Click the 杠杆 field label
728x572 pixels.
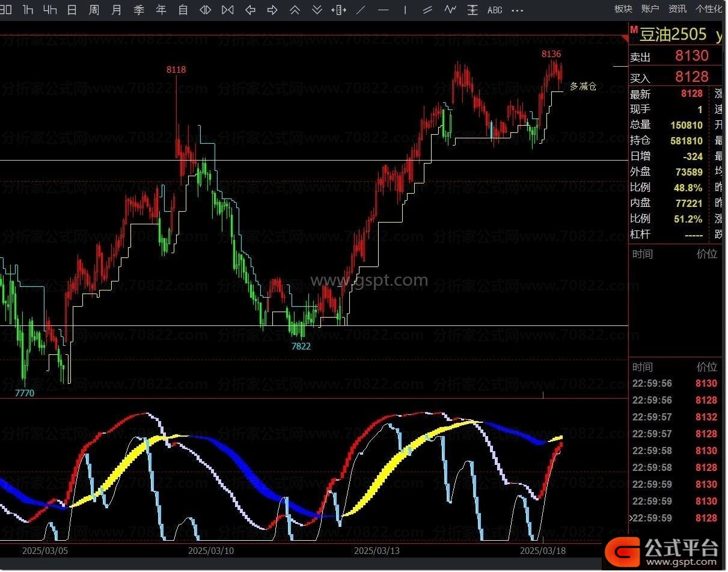pos(640,234)
